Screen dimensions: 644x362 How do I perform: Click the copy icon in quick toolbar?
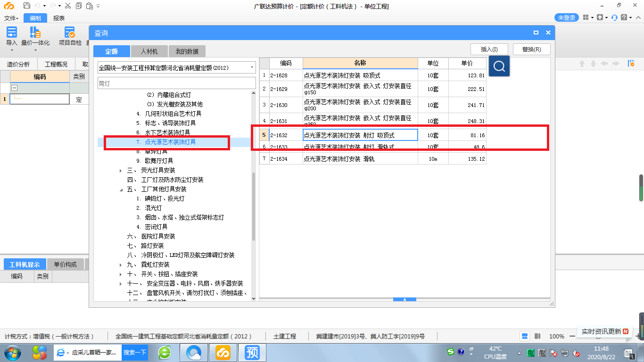click(78, 6)
